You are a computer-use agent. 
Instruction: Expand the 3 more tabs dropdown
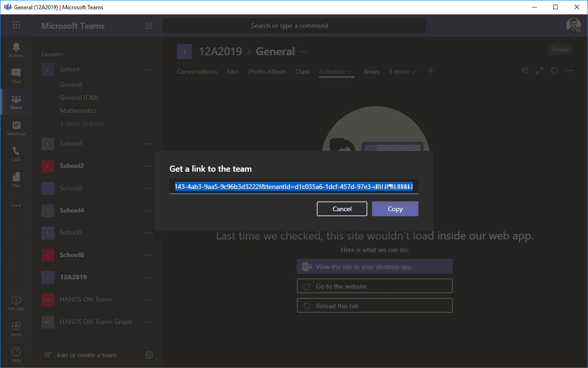click(x=402, y=72)
